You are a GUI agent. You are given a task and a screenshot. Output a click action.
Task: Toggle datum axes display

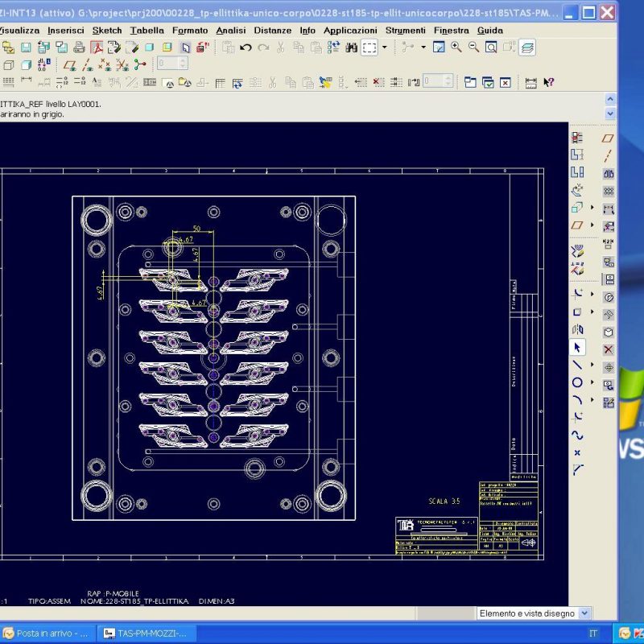(88, 65)
